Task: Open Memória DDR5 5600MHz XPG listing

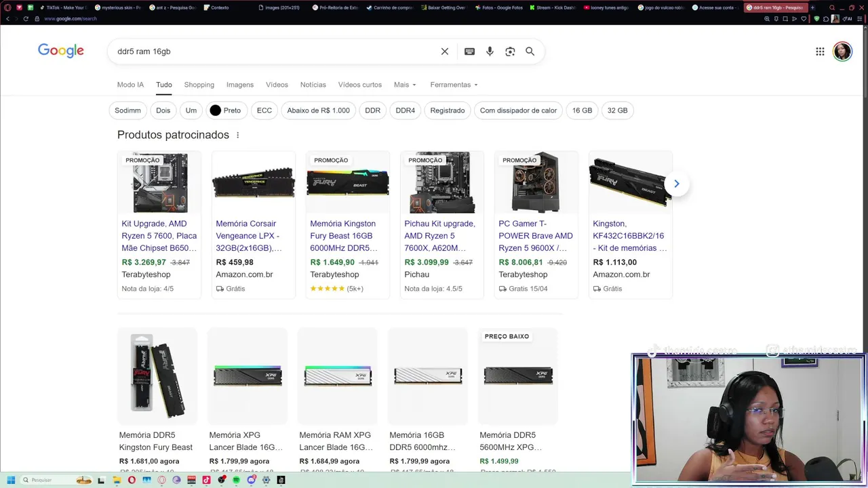Action: tap(511, 441)
